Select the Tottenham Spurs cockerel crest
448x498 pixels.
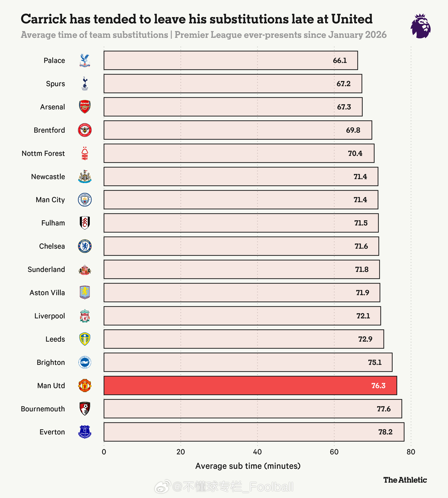click(x=85, y=83)
